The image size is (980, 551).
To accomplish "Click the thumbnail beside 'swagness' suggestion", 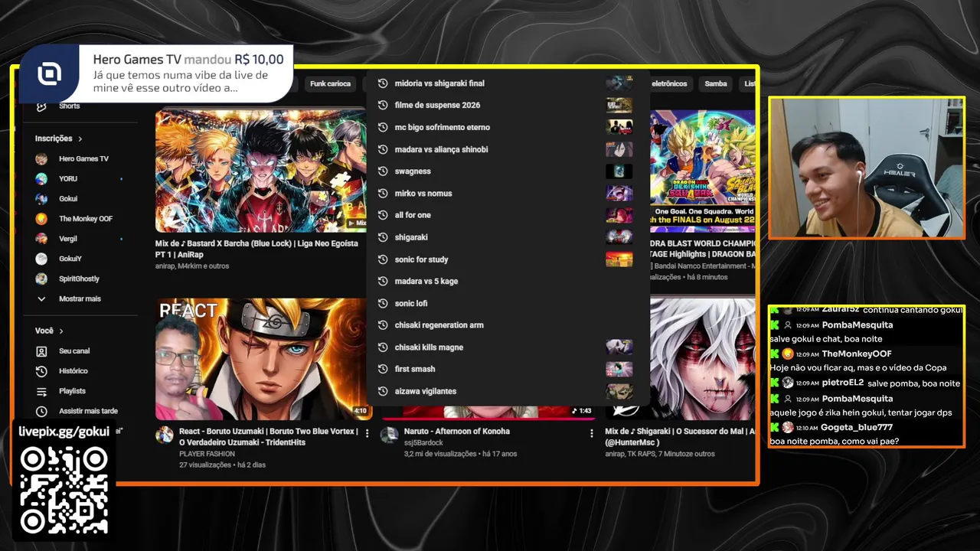I will (x=619, y=171).
